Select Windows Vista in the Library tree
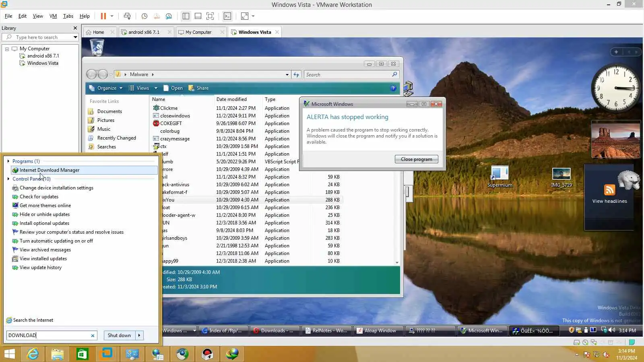Image resolution: width=644 pixels, height=362 pixels. (x=43, y=63)
